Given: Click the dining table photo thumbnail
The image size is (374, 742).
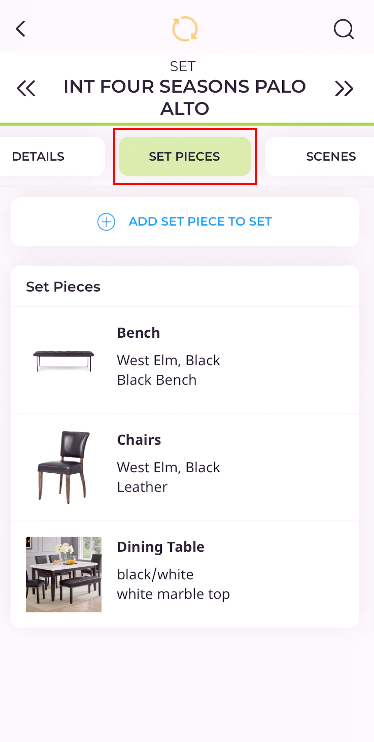Looking at the screenshot, I should pyautogui.click(x=64, y=574).
